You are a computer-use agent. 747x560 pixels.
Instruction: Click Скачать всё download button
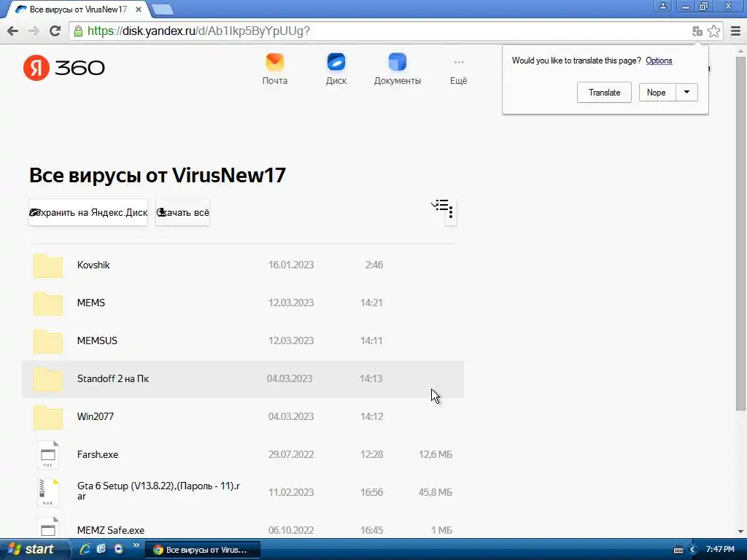pos(182,212)
